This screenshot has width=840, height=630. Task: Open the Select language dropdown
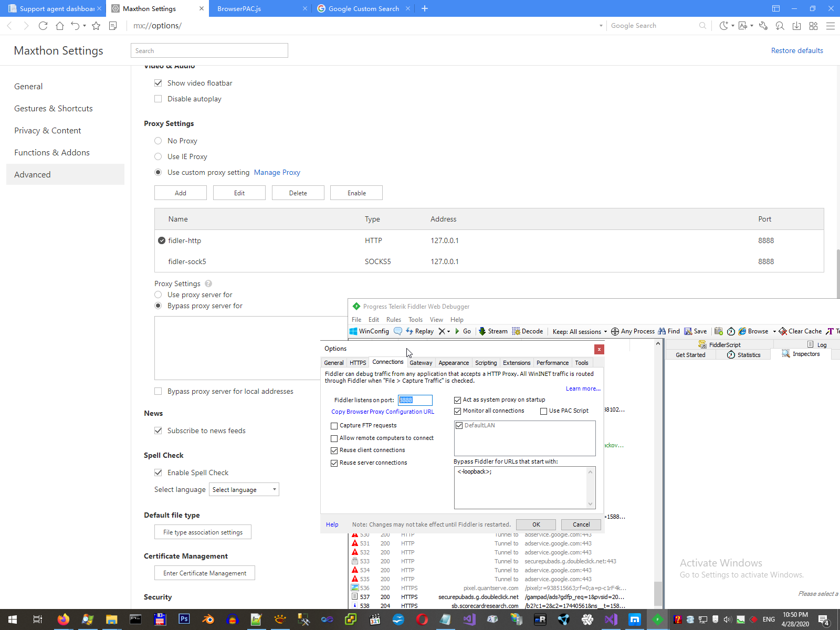(244, 489)
